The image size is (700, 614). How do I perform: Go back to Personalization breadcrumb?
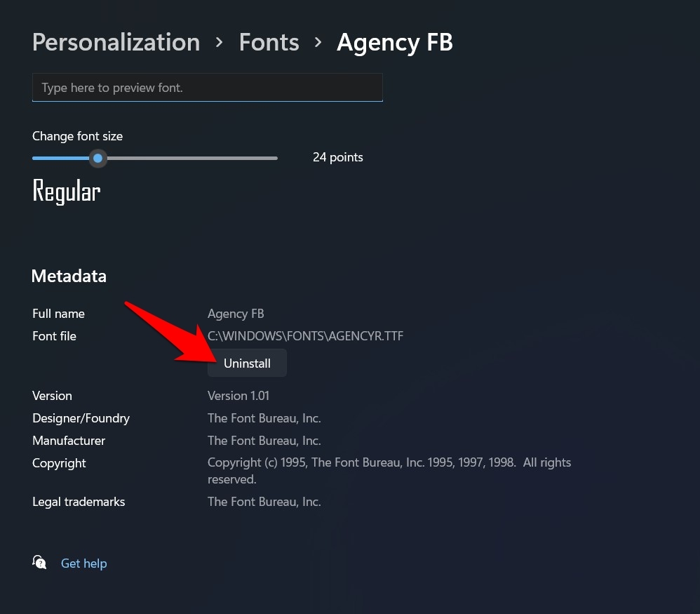click(116, 43)
